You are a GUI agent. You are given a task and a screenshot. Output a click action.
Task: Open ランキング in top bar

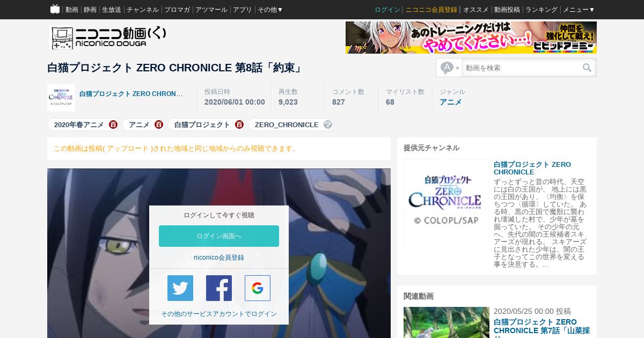(x=541, y=10)
